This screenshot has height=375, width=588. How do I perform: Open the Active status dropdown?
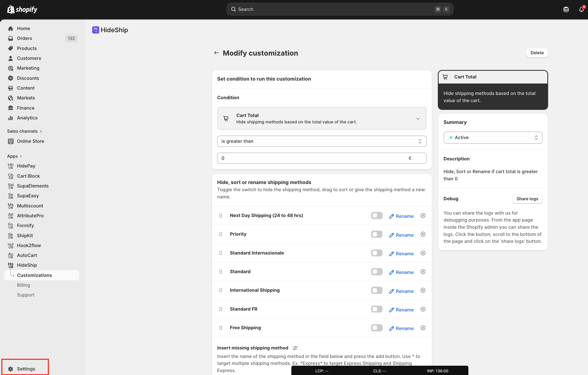coord(493,137)
